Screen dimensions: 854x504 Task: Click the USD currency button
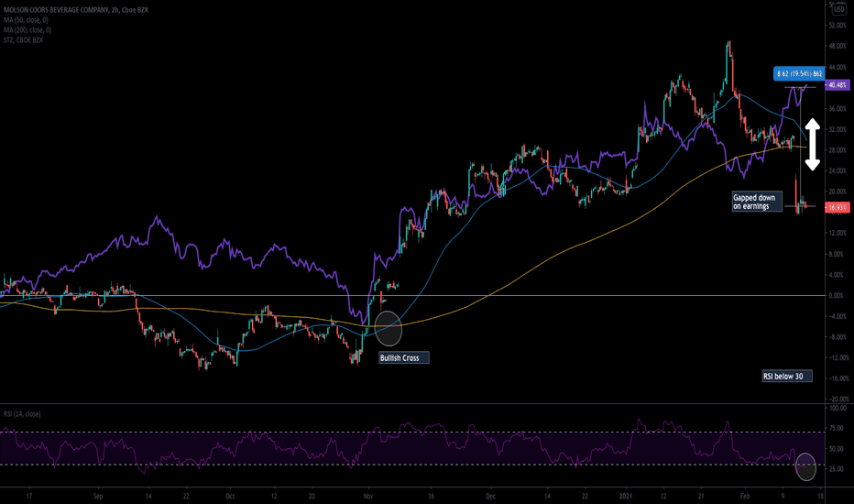[838, 9]
